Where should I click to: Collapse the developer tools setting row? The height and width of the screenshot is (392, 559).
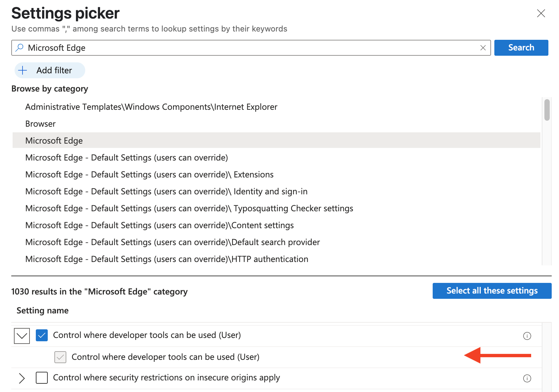(22, 336)
